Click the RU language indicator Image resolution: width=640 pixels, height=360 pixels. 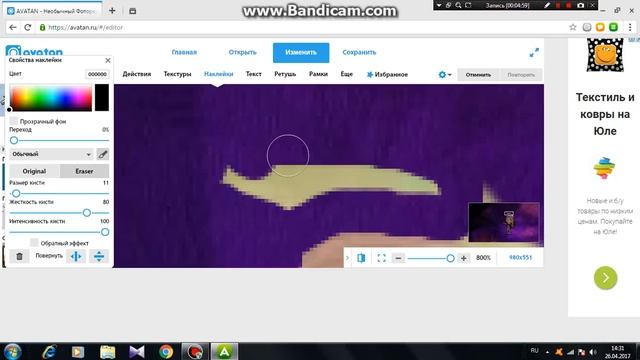pyautogui.click(x=534, y=351)
